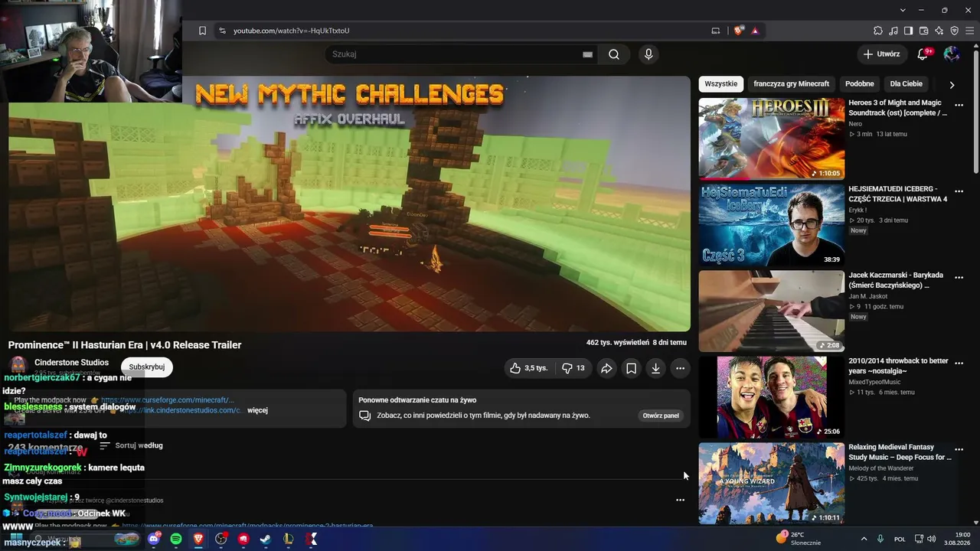Screen dimensions: 980x551
Task: Open Brave Shields lion icon
Action: [x=738, y=31]
